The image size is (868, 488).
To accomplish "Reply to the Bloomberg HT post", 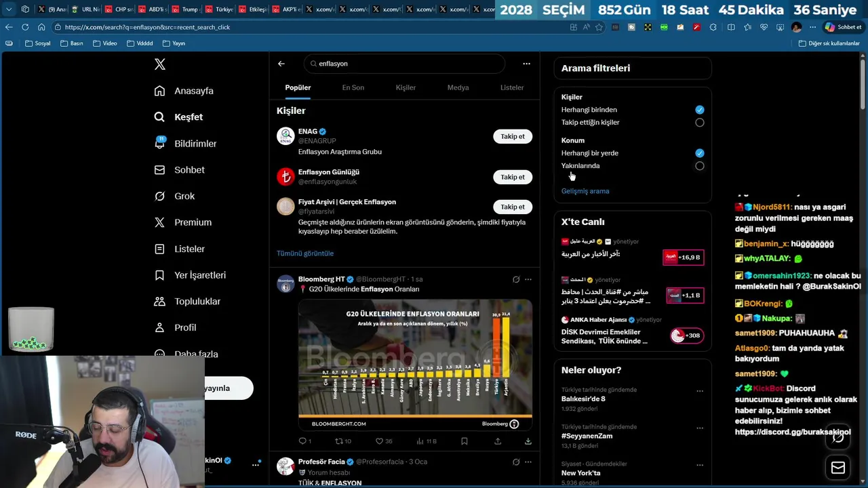I will [304, 441].
